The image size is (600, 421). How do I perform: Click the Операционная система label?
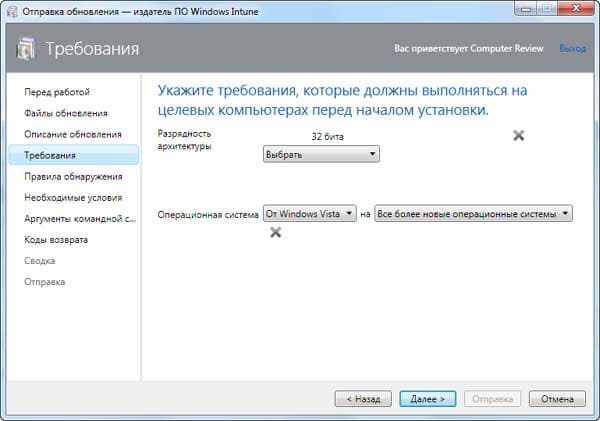208,215
